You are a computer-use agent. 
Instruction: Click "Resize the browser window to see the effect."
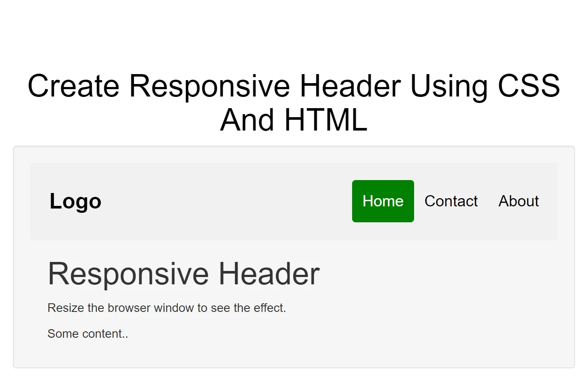coord(167,308)
